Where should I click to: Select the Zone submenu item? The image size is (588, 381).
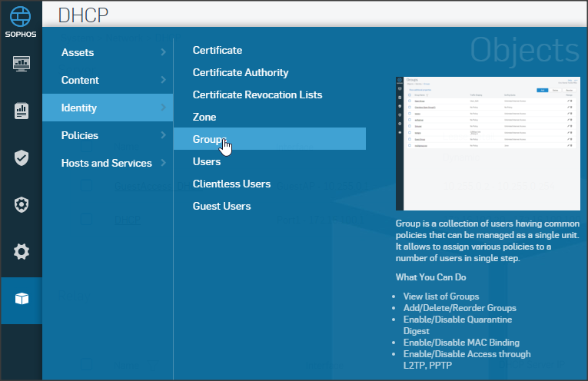204,117
